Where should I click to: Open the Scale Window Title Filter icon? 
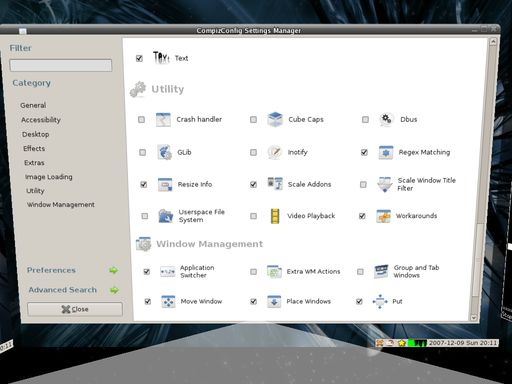pos(384,184)
